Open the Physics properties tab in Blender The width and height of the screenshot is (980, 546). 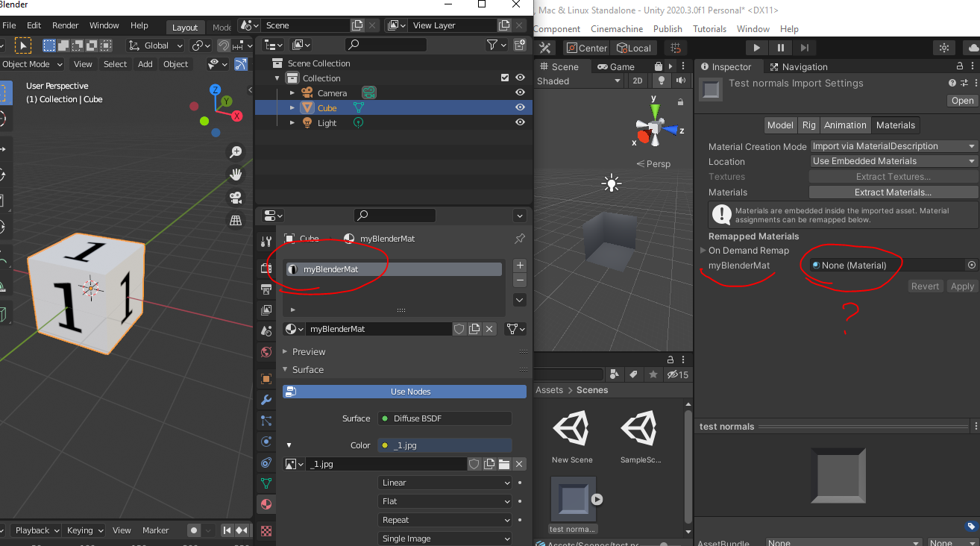point(266,442)
